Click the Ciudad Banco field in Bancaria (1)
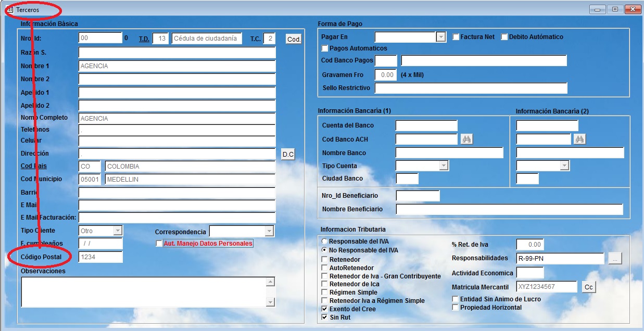The width and height of the screenshot is (644, 331). [x=407, y=179]
